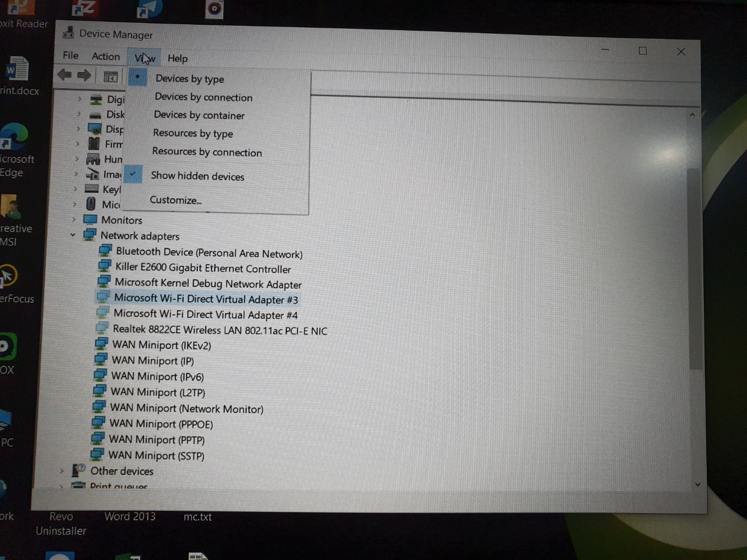Click the WAN Miniport (IP) icon
747x560 pixels.
(x=101, y=359)
